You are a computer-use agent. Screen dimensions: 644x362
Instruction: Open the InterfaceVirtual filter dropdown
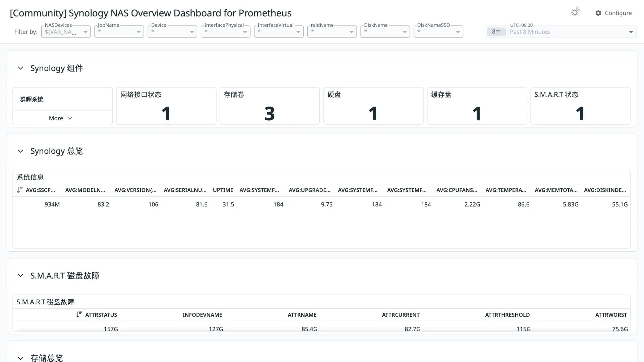279,32
